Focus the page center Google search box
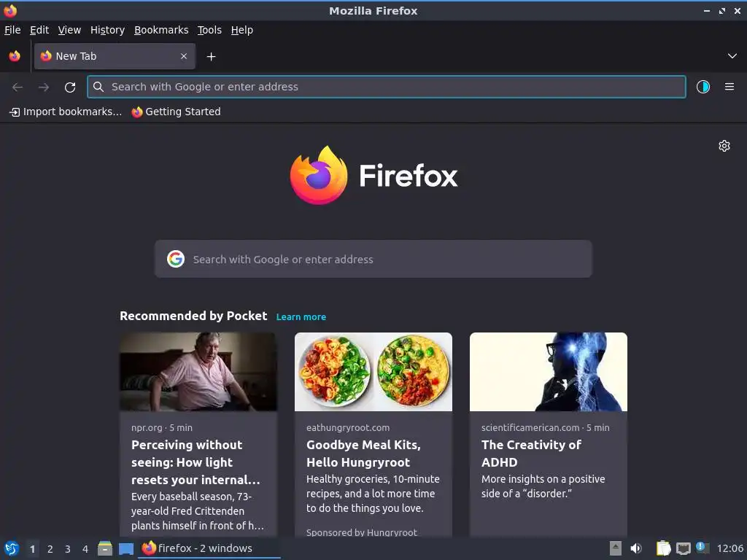 [x=373, y=259]
